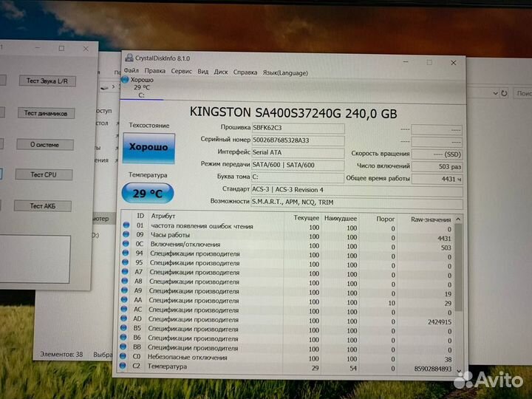
Task: Click Элементов: 38 in Explorer status bar
Action: click(x=61, y=354)
